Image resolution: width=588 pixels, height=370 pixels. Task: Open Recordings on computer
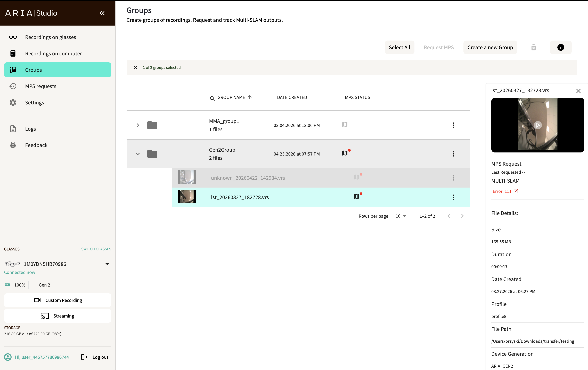pyautogui.click(x=58, y=53)
